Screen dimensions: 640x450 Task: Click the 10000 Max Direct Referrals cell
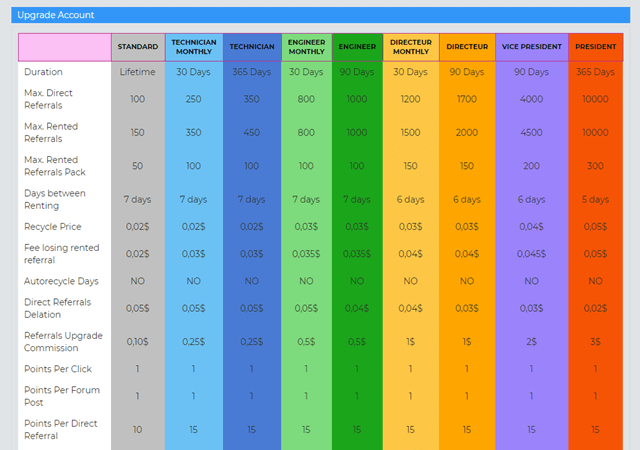tap(595, 99)
